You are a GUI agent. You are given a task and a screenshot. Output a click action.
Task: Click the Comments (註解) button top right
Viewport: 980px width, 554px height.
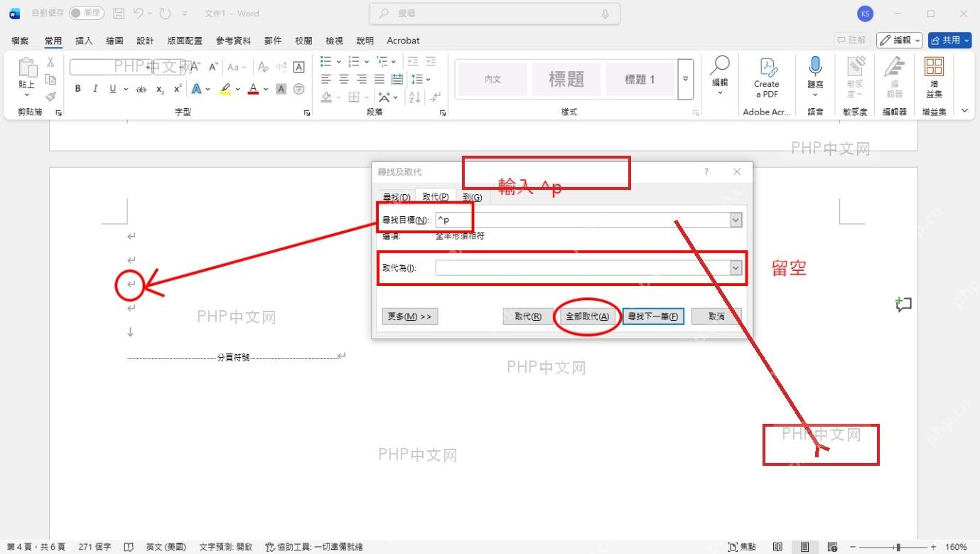click(851, 41)
